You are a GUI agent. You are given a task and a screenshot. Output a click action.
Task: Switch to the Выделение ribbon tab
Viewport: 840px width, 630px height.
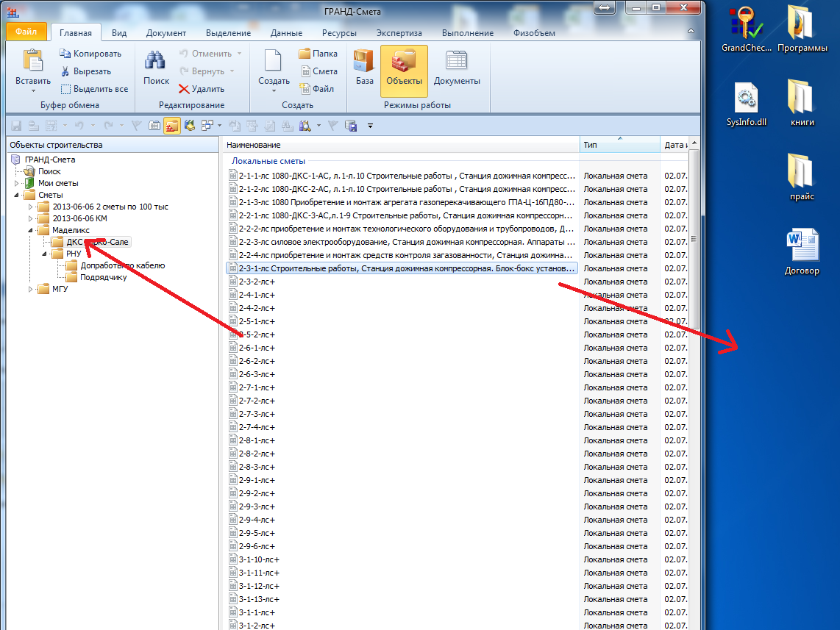pyautogui.click(x=228, y=32)
